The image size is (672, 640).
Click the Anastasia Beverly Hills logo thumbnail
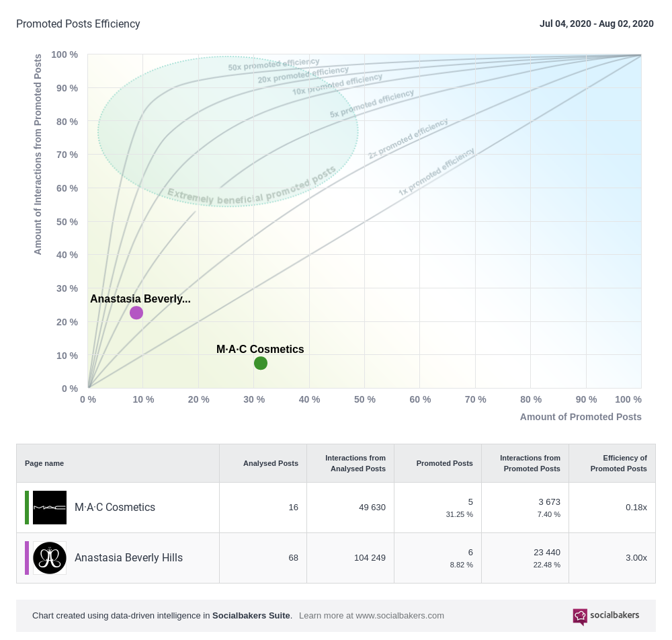[x=50, y=558]
